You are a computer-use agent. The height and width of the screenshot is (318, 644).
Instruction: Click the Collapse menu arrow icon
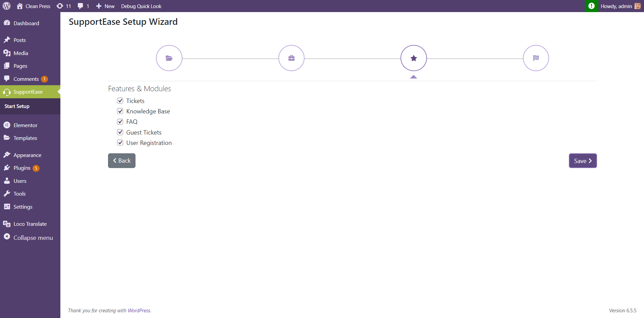[x=7, y=237]
